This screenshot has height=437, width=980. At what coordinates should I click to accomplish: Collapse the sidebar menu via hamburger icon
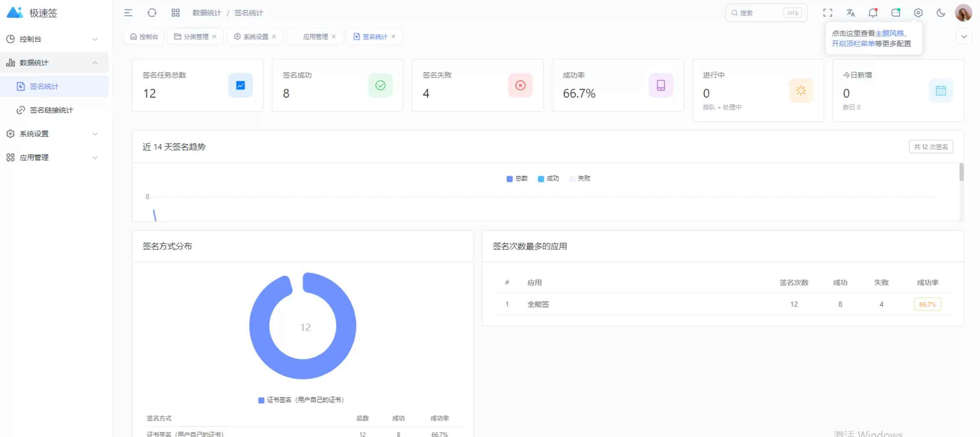(128, 13)
